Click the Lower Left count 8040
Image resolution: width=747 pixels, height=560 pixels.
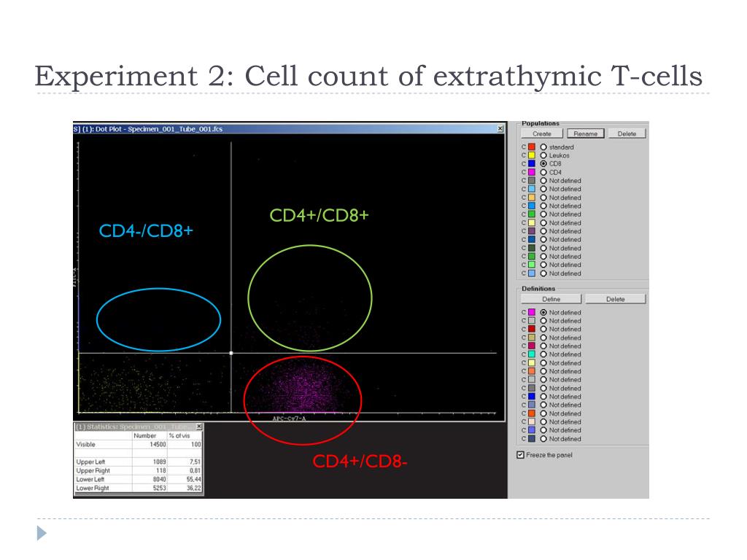tap(160, 480)
